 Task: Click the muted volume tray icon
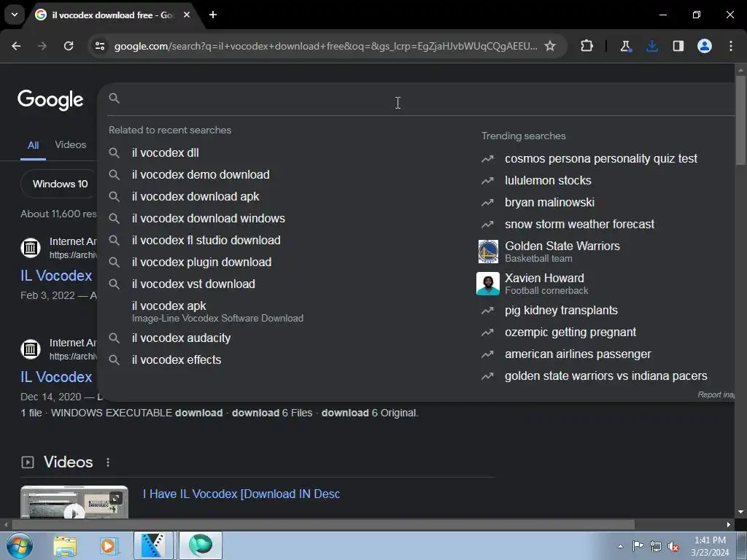[673, 547]
